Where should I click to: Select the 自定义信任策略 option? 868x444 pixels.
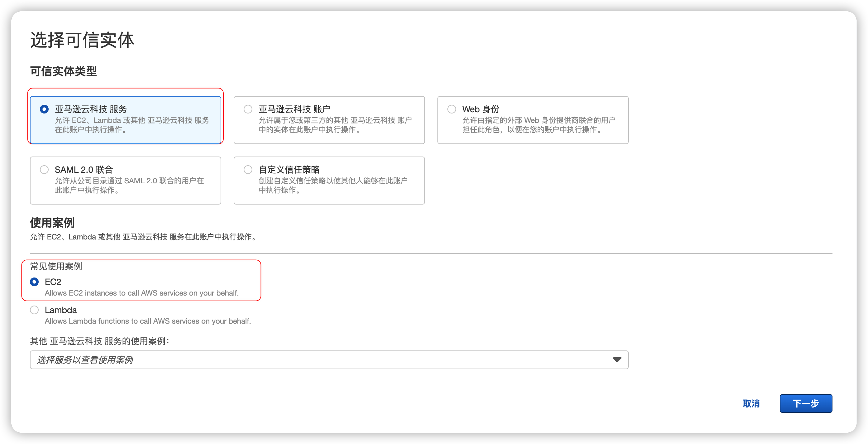pos(248,170)
